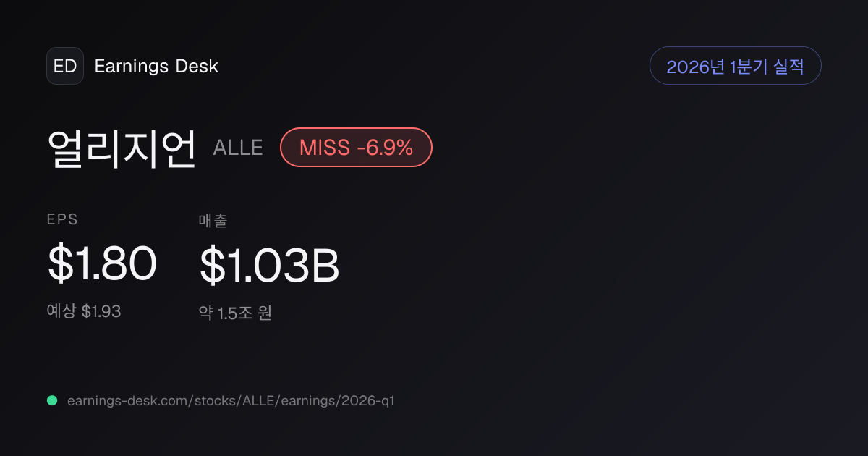Image resolution: width=868 pixels, height=456 pixels.
Task: Click the ALLE ticker symbol
Action: [x=238, y=148]
